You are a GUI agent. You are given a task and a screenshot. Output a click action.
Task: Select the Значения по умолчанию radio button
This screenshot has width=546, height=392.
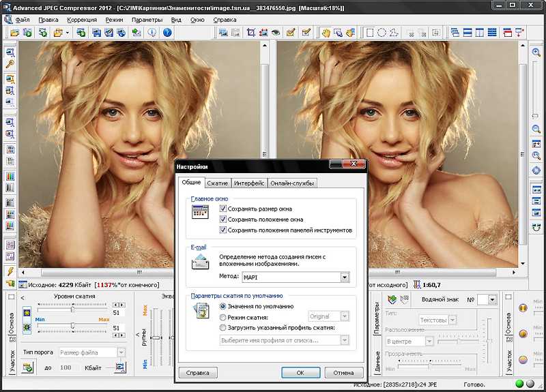pos(223,306)
